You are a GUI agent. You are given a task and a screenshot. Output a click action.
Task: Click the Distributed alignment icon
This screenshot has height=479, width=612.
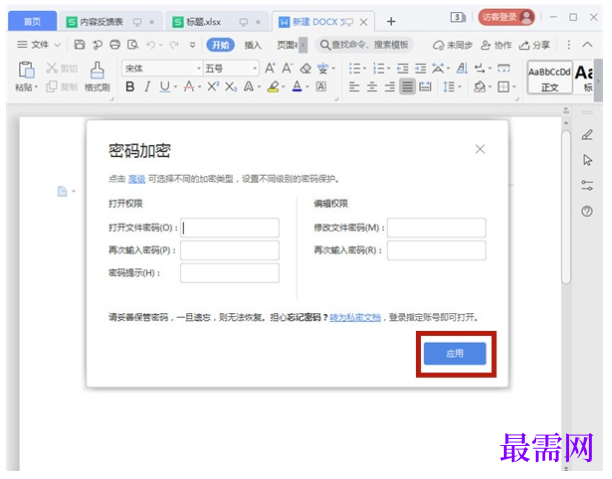click(425, 87)
